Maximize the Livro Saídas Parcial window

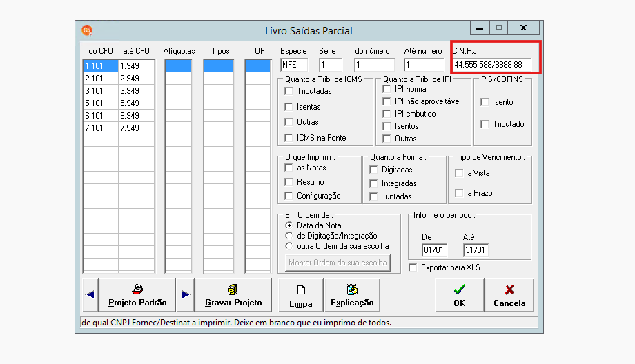499,28
